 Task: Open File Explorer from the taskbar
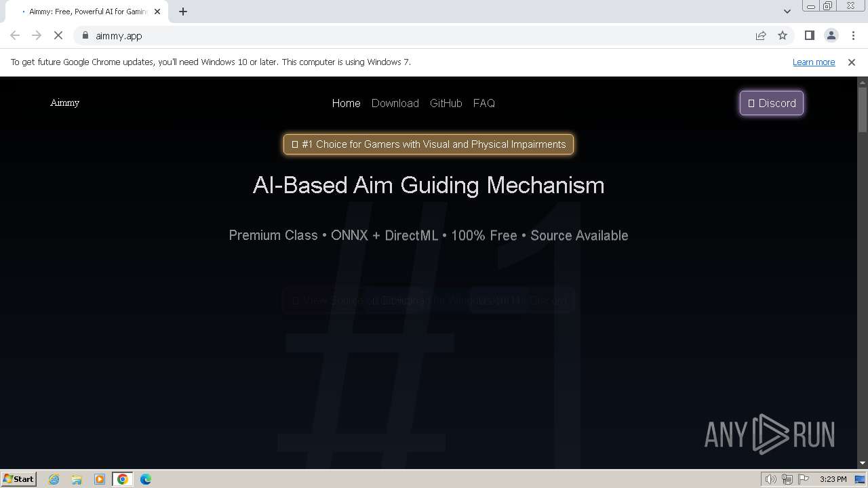click(77, 479)
